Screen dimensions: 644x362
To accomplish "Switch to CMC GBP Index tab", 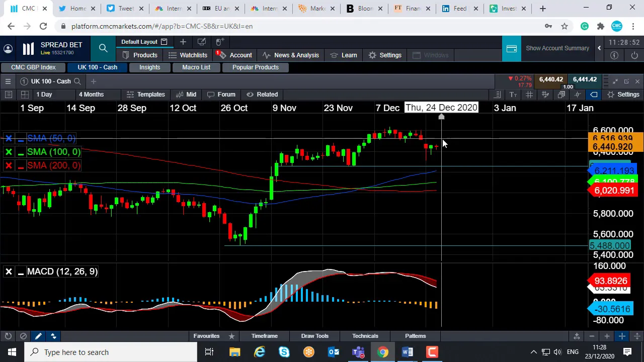I will pyautogui.click(x=33, y=67).
